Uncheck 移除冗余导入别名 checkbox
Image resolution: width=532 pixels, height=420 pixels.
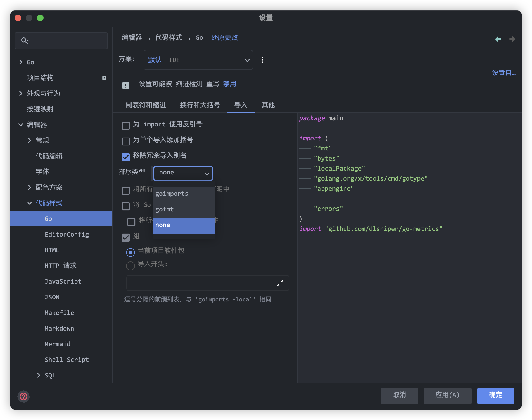126,157
